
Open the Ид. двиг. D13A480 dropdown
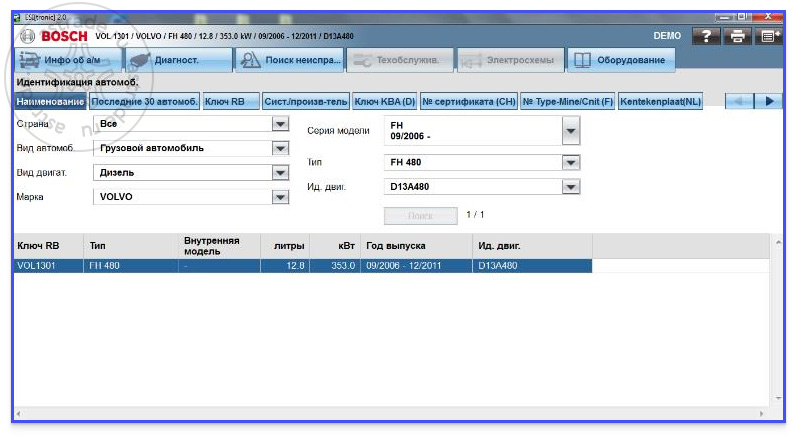[571, 187]
